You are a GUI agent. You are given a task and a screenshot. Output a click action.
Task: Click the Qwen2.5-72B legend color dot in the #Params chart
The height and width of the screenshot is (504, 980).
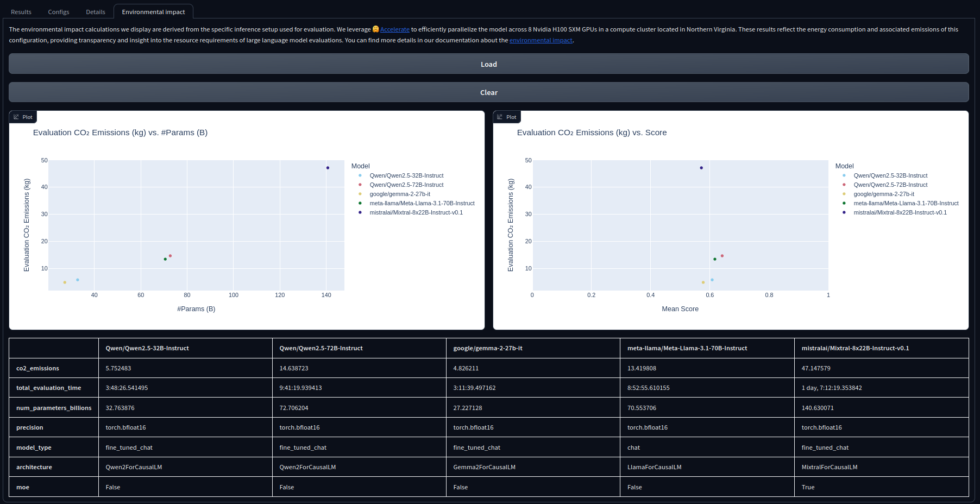pos(360,185)
